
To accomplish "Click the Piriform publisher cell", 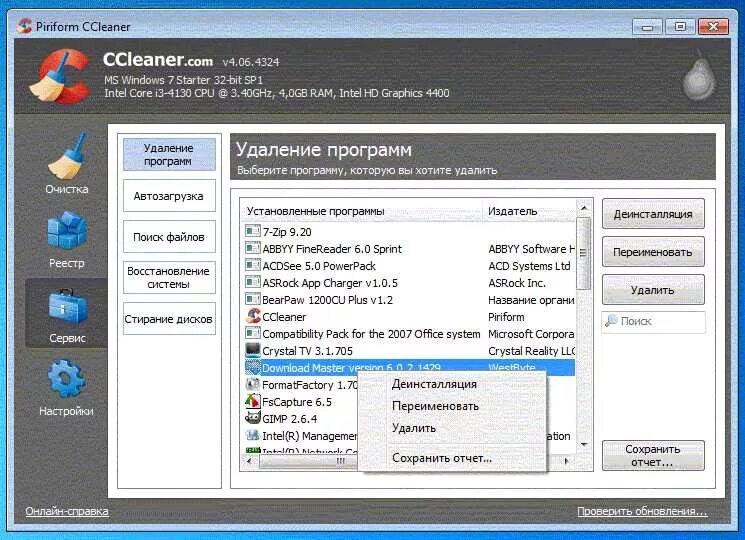I will point(506,317).
